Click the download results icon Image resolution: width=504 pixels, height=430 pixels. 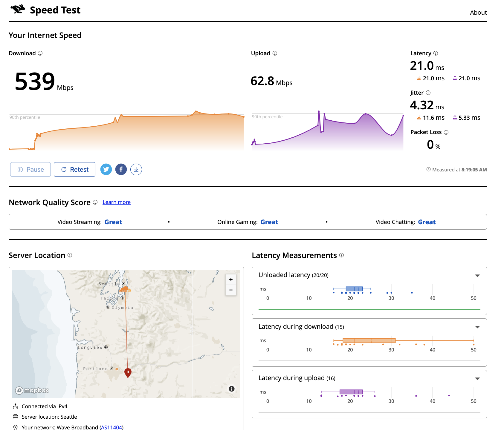pyautogui.click(x=136, y=170)
